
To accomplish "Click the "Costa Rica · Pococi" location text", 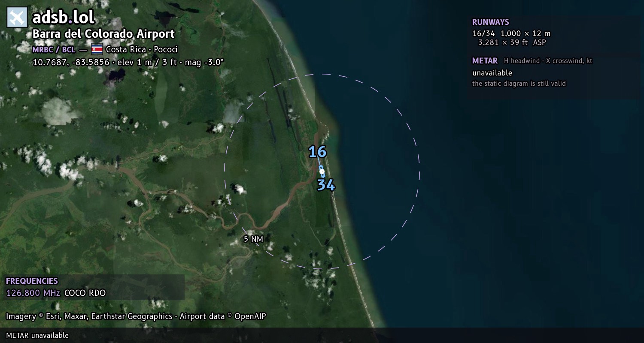I will (x=142, y=49).
